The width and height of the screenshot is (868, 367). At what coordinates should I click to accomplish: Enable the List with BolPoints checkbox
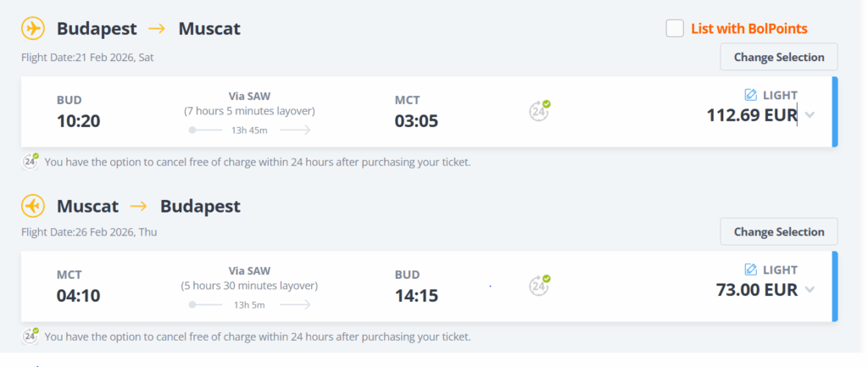[675, 29]
